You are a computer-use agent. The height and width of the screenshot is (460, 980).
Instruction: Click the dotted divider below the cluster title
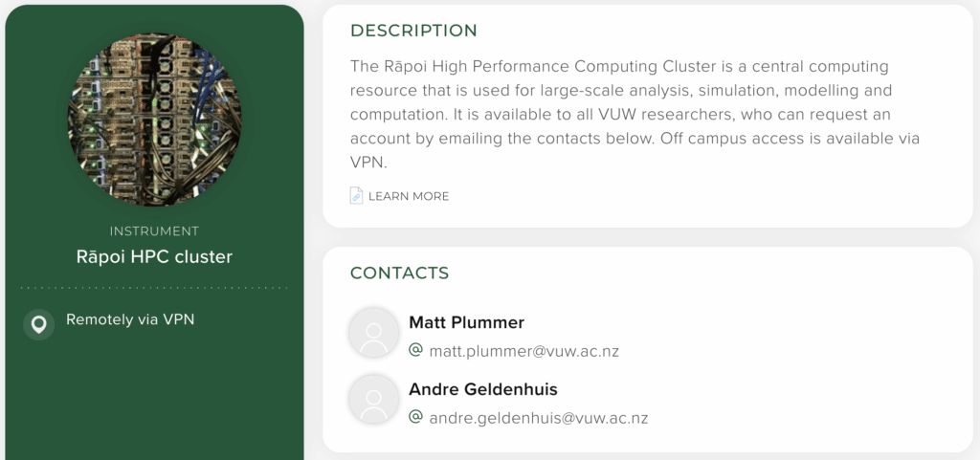click(154, 288)
